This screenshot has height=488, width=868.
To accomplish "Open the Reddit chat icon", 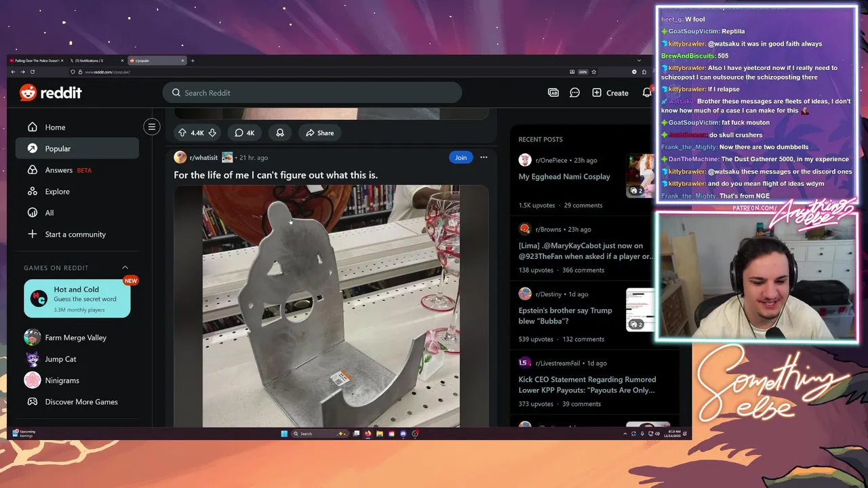I will coord(575,93).
